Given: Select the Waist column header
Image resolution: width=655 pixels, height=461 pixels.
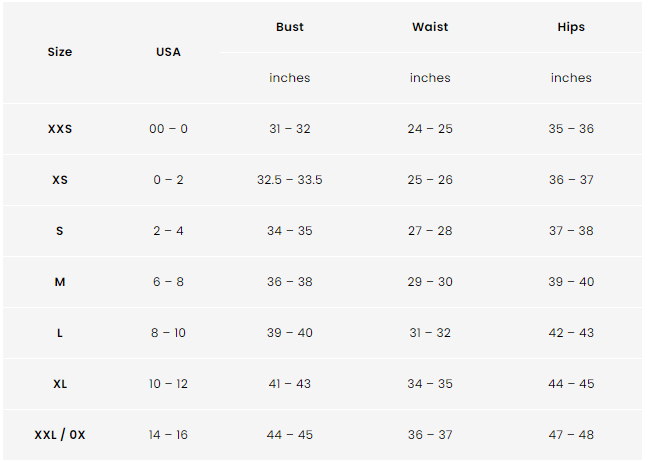Looking at the screenshot, I should click(x=430, y=27).
